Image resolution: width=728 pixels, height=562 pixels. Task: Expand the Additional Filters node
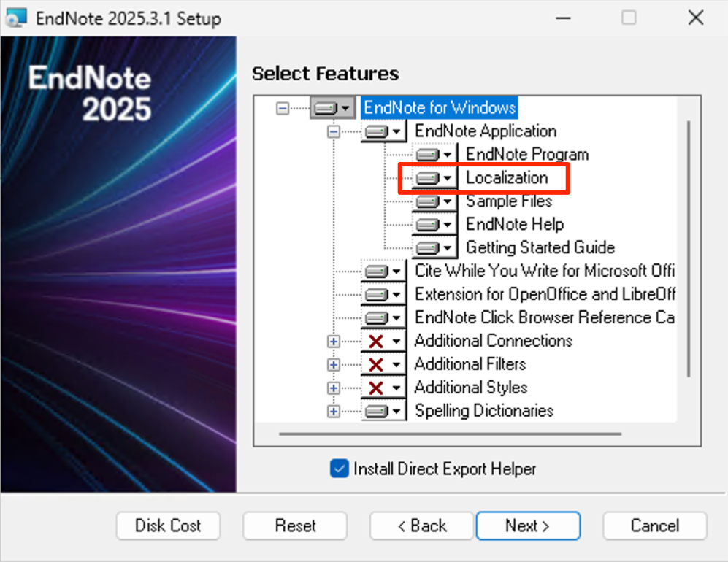(334, 365)
